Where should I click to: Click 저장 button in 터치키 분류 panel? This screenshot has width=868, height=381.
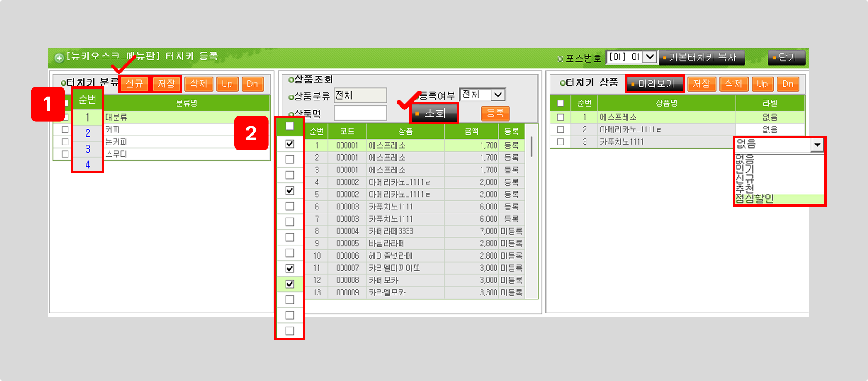click(166, 84)
